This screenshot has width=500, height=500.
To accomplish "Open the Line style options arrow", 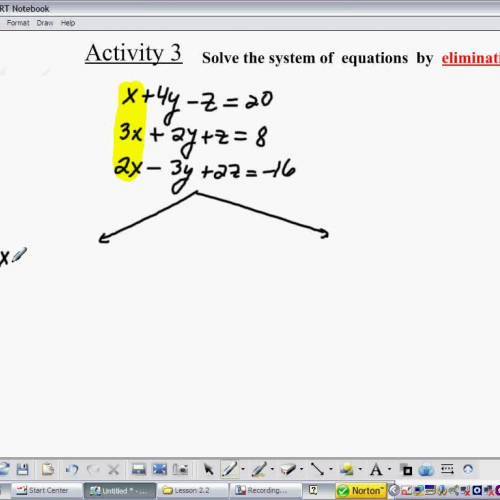I will pos(330,470).
